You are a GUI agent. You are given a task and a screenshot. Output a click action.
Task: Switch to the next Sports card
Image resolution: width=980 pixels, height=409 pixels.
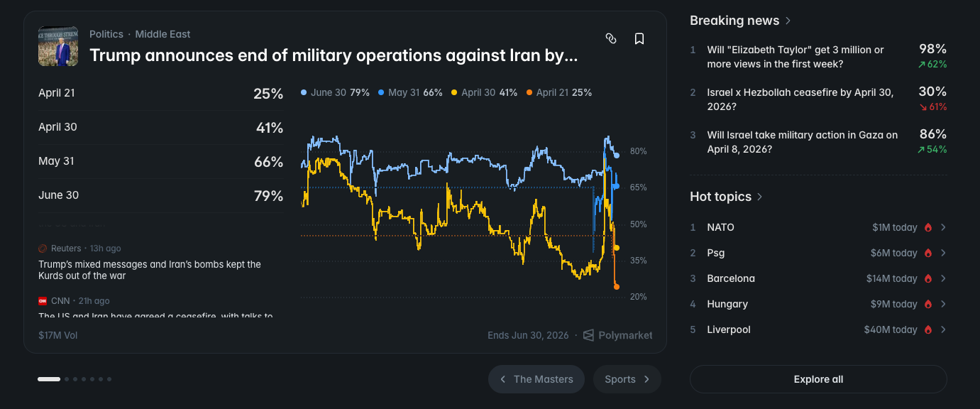coord(627,379)
